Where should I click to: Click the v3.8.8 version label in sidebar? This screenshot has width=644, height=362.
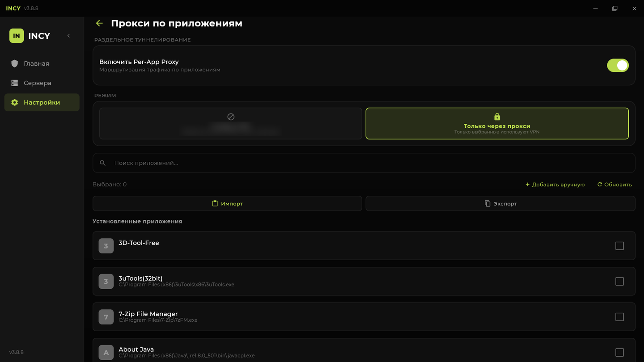click(17, 352)
